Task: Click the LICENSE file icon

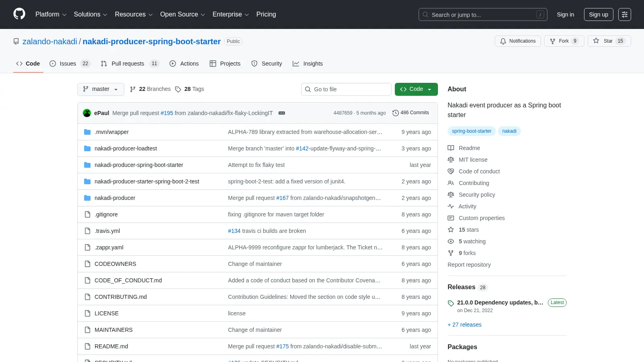Action: pos(87,313)
